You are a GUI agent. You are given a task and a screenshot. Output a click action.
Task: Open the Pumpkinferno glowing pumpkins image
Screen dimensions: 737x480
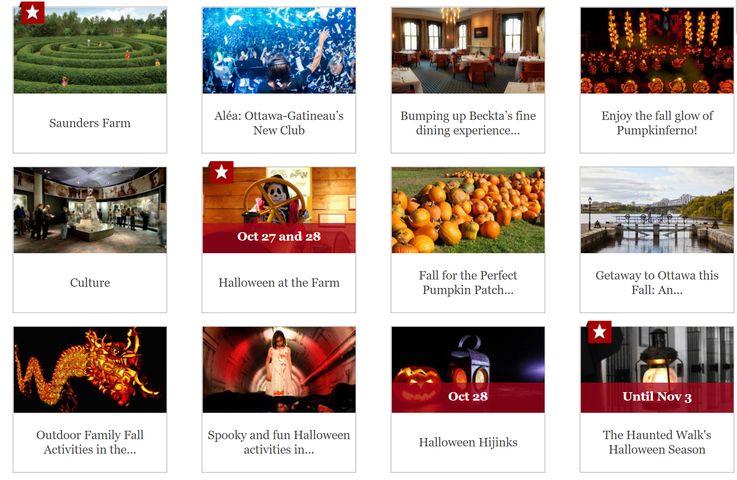[x=657, y=50]
